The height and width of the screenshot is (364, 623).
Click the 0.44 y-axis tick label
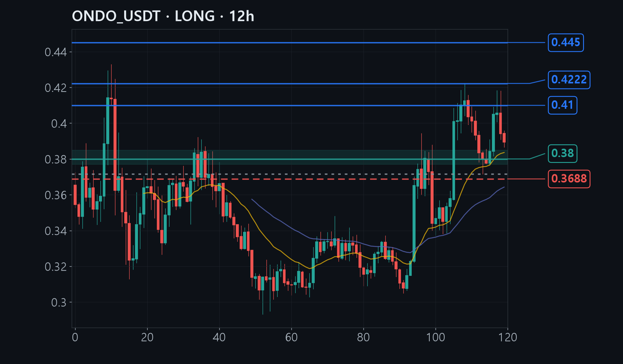[56, 52]
